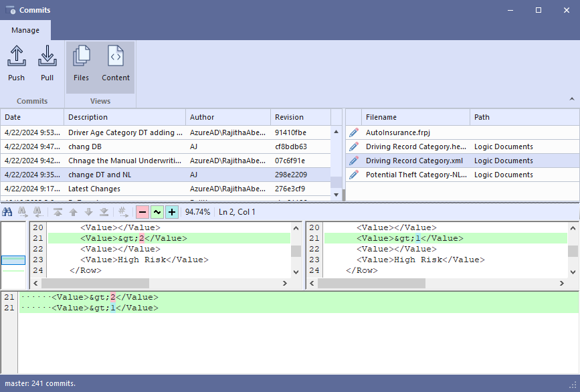Select the 'chang DB' commit row
Image resolution: width=580 pixels, height=392 pixels.
point(165,146)
